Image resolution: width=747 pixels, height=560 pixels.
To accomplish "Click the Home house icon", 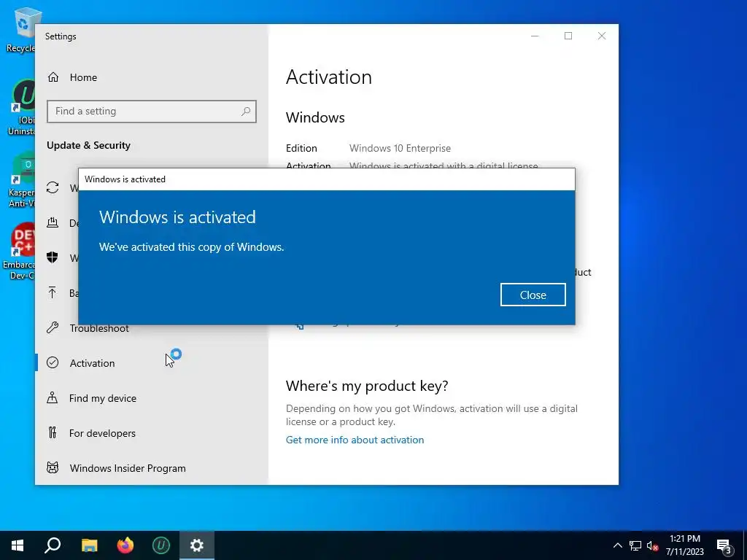I will [53, 77].
